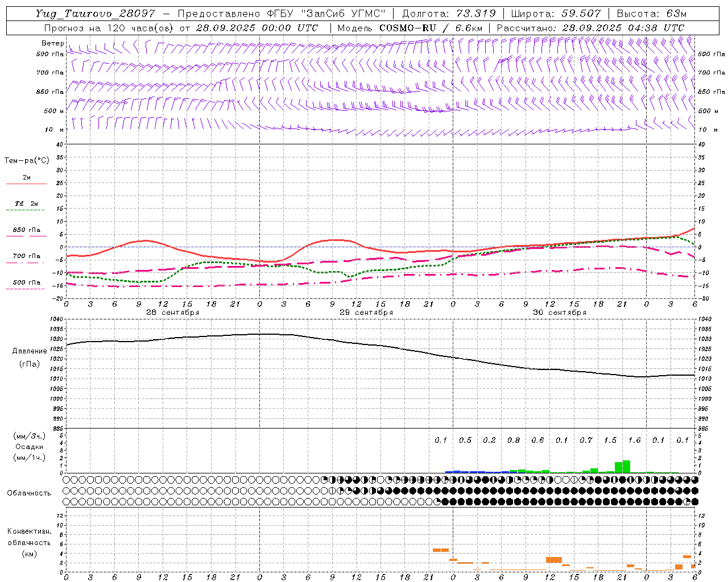This screenshot has height=582, width=728.
Task: Click the 500 гПа dashed pink legend line
Action: click(25, 289)
